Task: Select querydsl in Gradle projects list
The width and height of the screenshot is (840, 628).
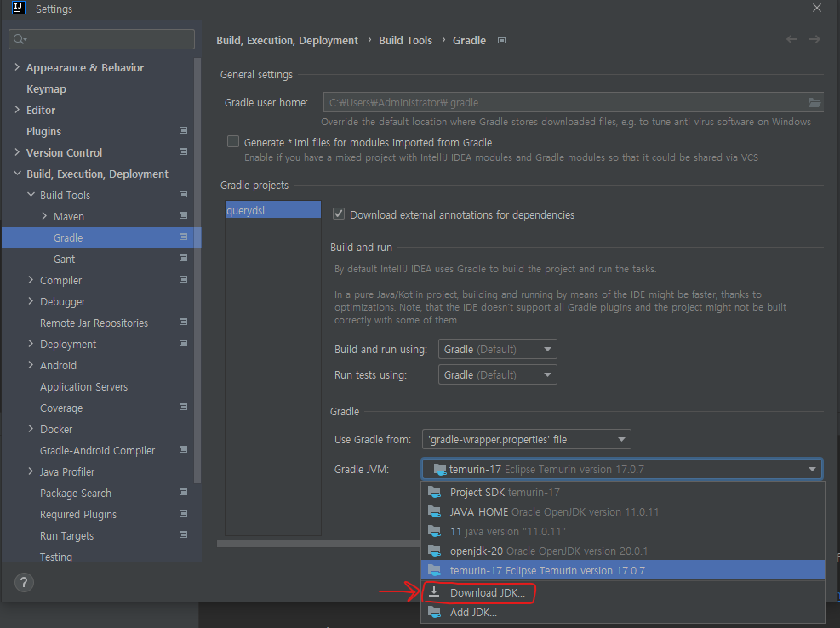Action: pyautogui.click(x=273, y=210)
